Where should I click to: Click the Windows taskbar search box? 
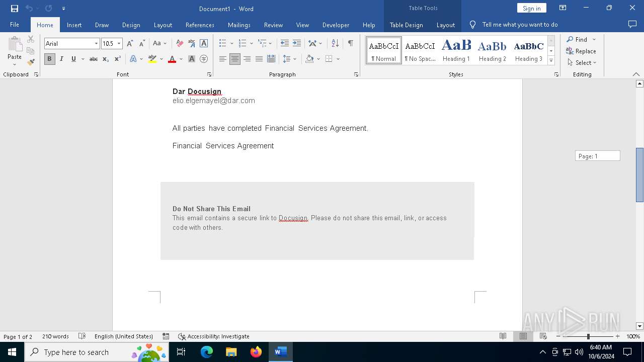coord(97,352)
